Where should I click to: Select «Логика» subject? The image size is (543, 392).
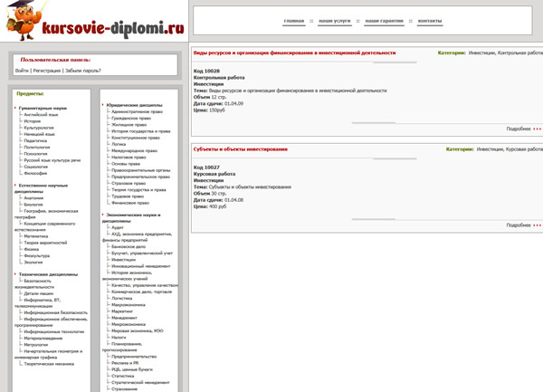point(119,144)
